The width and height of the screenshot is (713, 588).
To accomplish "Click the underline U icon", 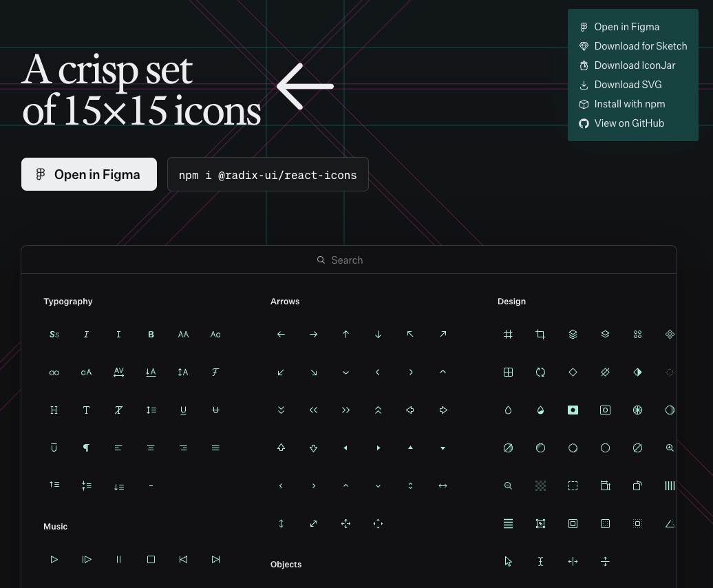I will (x=183, y=410).
